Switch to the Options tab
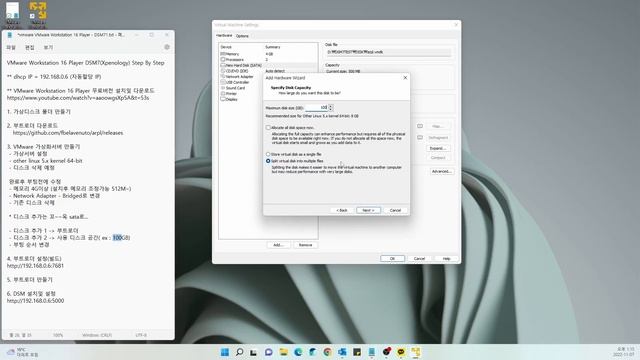640x360 pixels. click(x=242, y=36)
